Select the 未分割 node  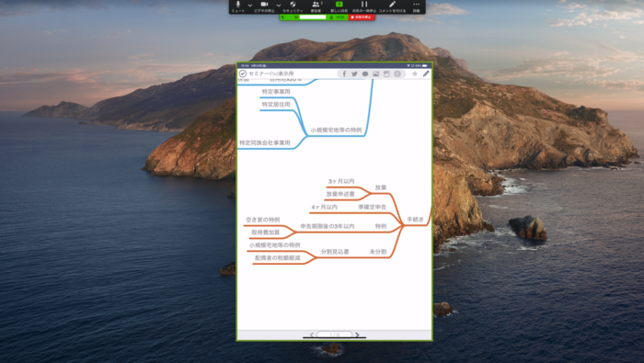coord(378,252)
